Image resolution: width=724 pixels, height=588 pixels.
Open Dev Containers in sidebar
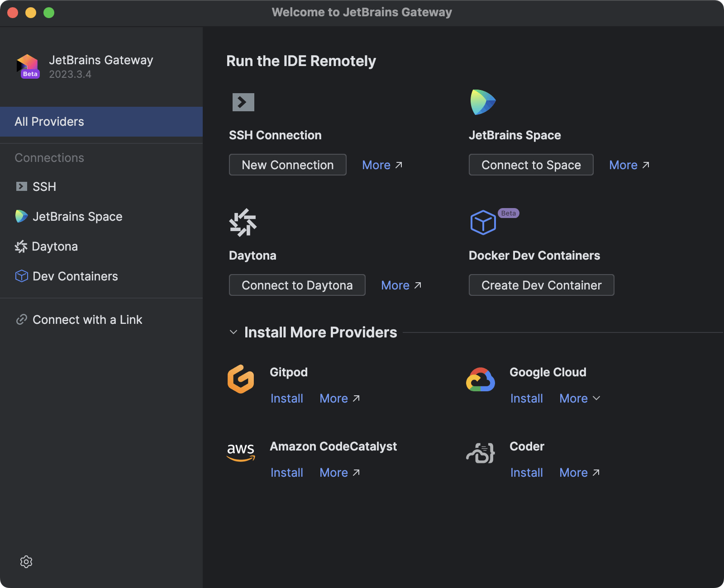pyautogui.click(x=101, y=276)
